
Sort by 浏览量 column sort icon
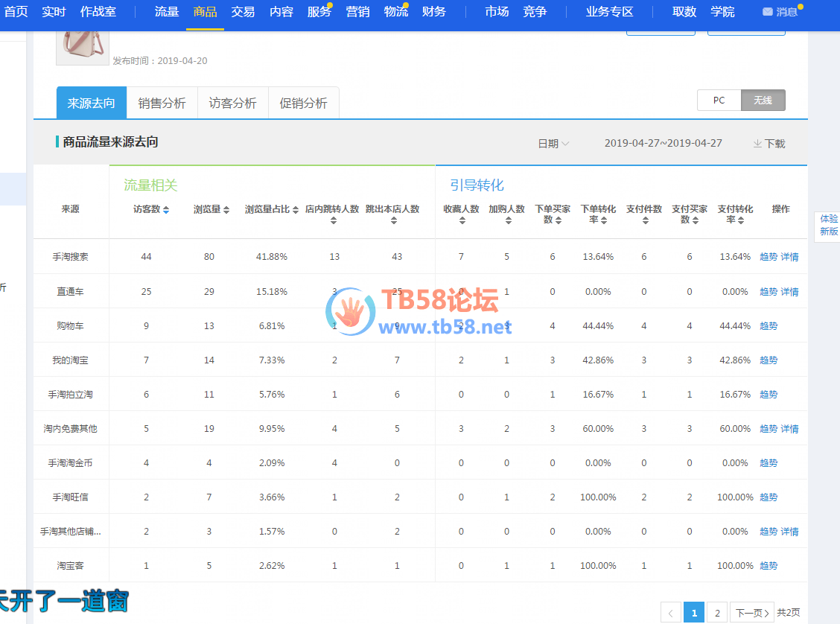226,210
